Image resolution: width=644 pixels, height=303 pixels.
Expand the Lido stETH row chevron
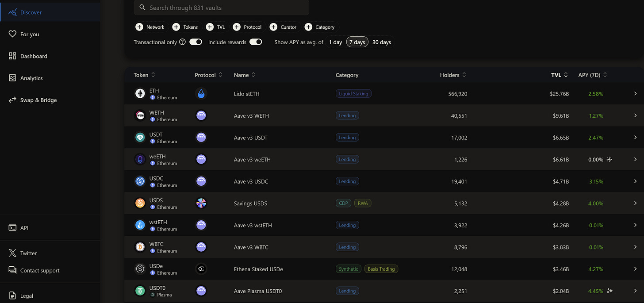pos(636,94)
